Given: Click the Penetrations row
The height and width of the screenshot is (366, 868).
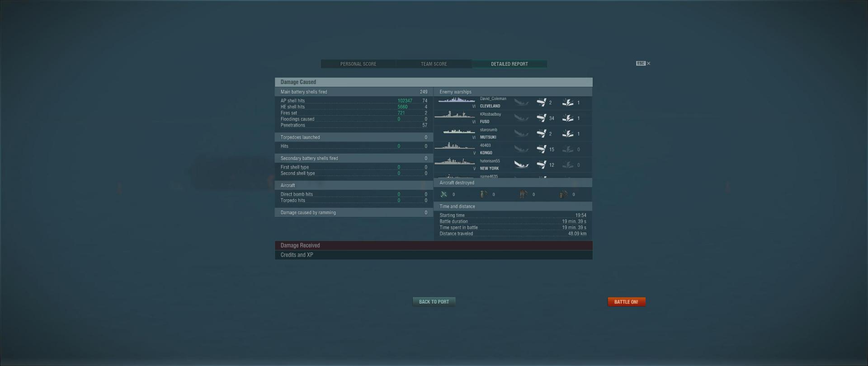Looking at the screenshot, I should coord(354,125).
